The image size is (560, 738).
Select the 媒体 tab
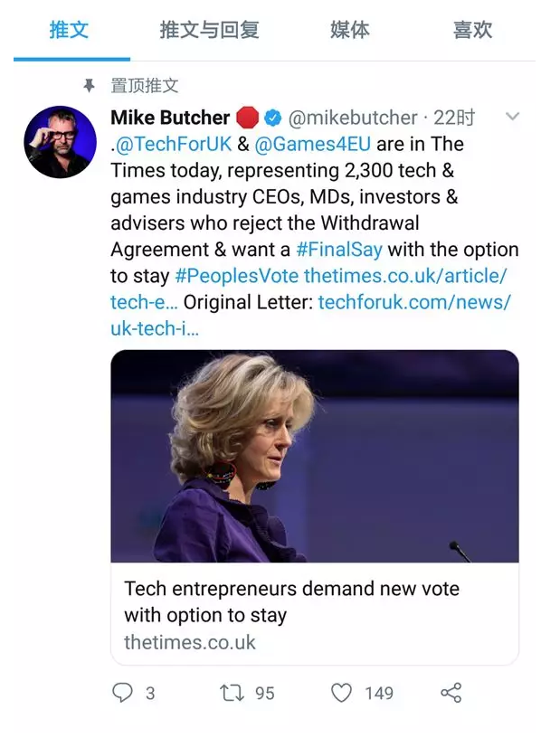(x=350, y=30)
